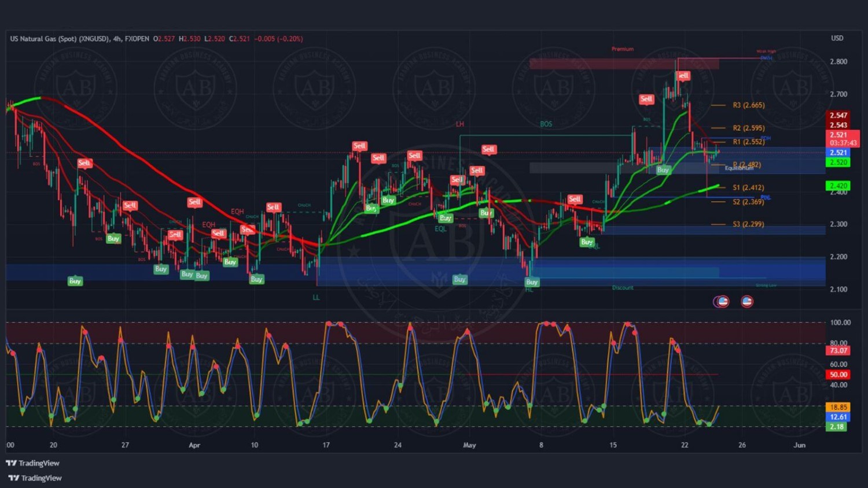Click the R2 (2.595) pivot label
The height and width of the screenshot is (488, 868).
pos(749,128)
